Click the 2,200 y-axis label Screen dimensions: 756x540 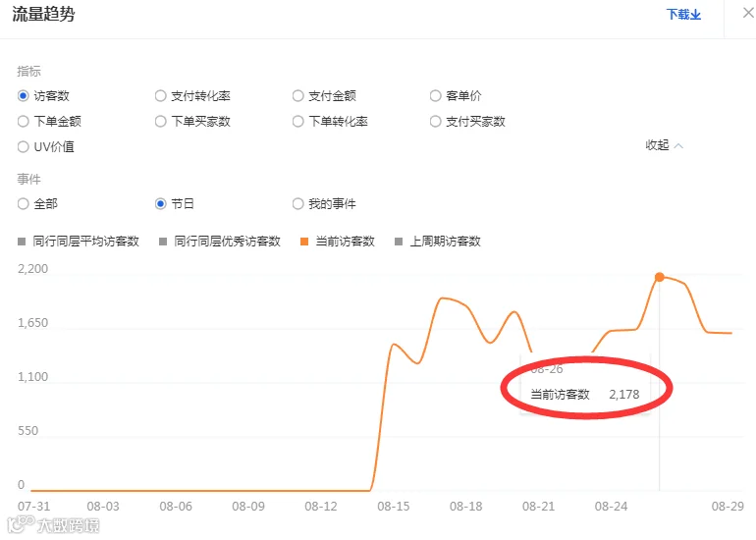32,269
